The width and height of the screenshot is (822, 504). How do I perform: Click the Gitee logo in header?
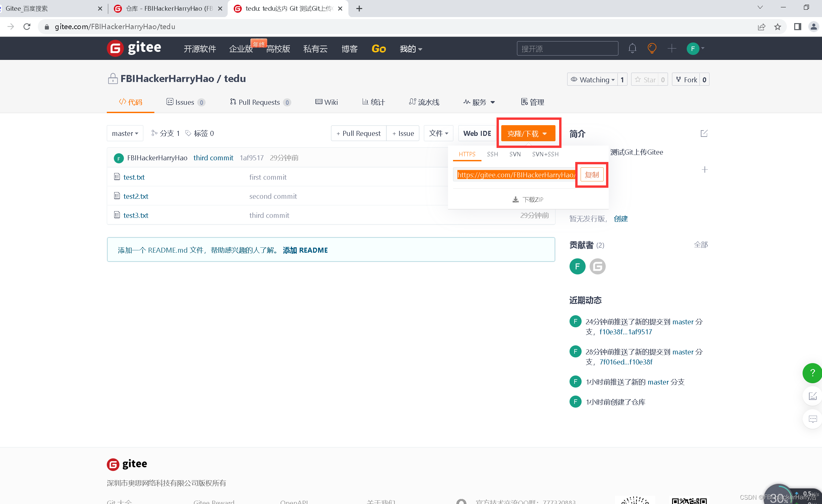point(134,48)
